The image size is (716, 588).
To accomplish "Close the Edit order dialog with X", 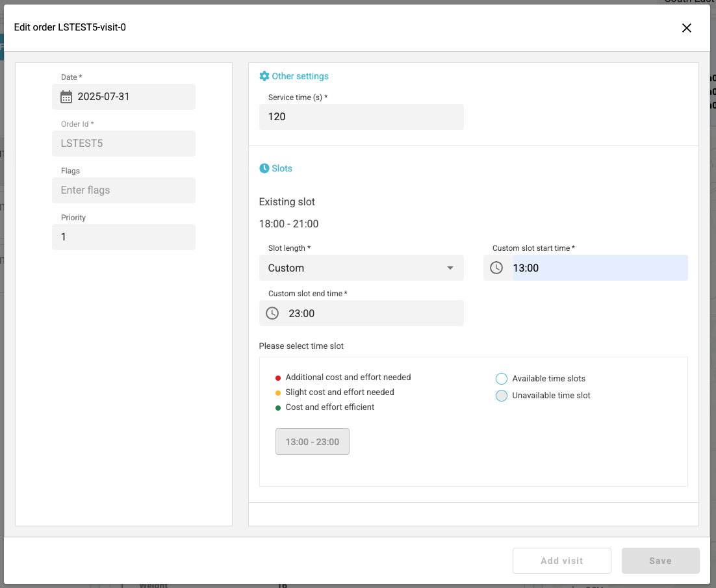I will pos(686,28).
